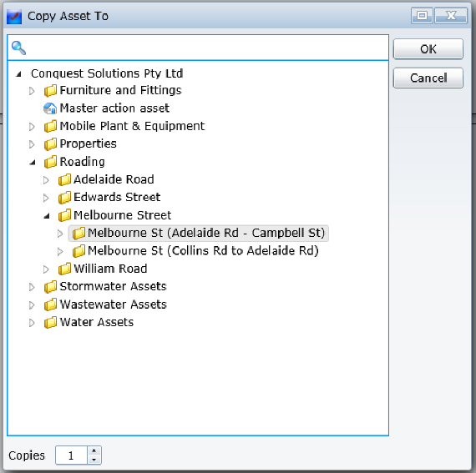
Task: Click the Water Assets folder icon
Action: click(x=50, y=322)
